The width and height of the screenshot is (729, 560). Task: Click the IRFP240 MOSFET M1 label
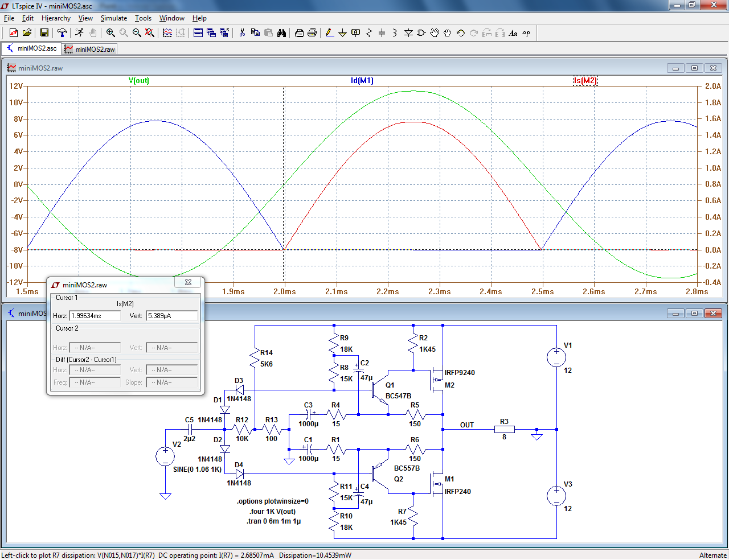(x=458, y=491)
